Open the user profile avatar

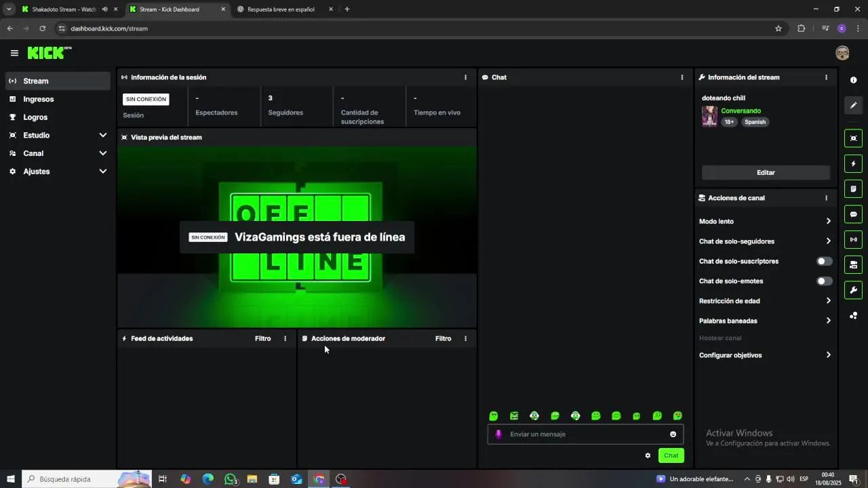click(842, 53)
